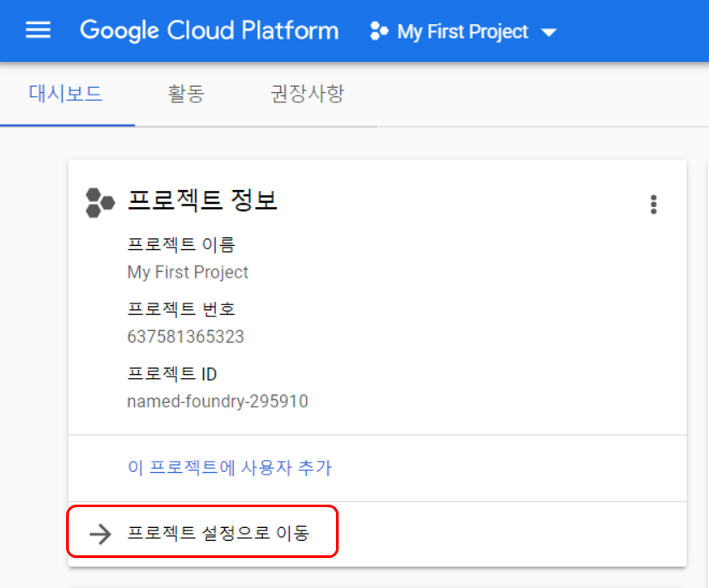Switch to the 활동 tab
709x588 pixels.
click(186, 94)
